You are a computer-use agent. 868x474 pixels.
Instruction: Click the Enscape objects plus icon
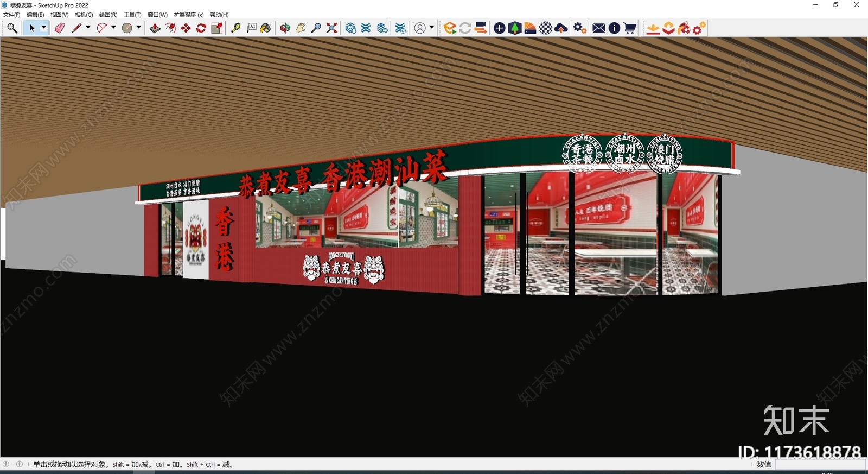pos(500,28)
